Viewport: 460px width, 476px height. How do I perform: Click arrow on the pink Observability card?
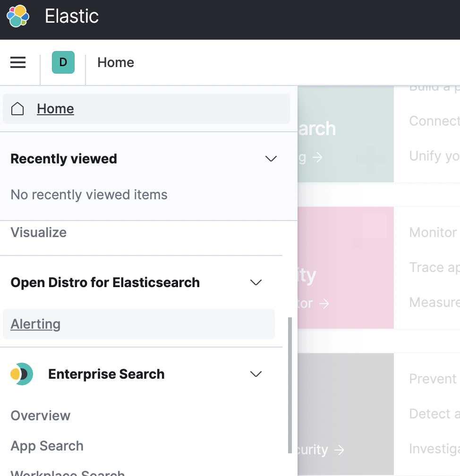324,304
